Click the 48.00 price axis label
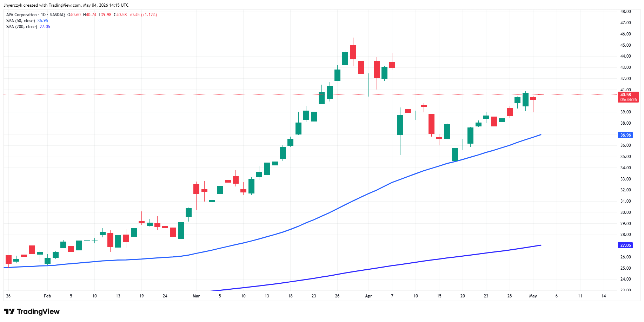The height and width of the screenshot is (322, 644). point(625,12)
